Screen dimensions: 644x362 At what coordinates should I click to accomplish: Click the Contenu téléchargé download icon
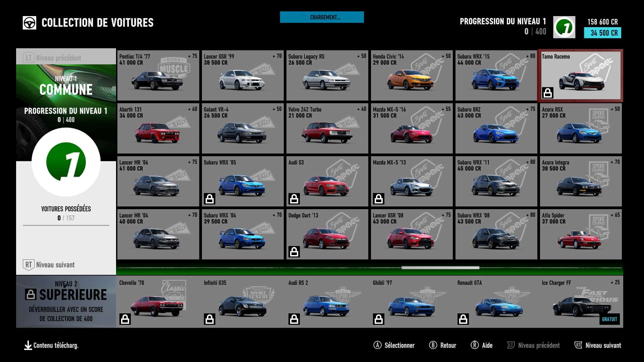[x=28, y=345]
